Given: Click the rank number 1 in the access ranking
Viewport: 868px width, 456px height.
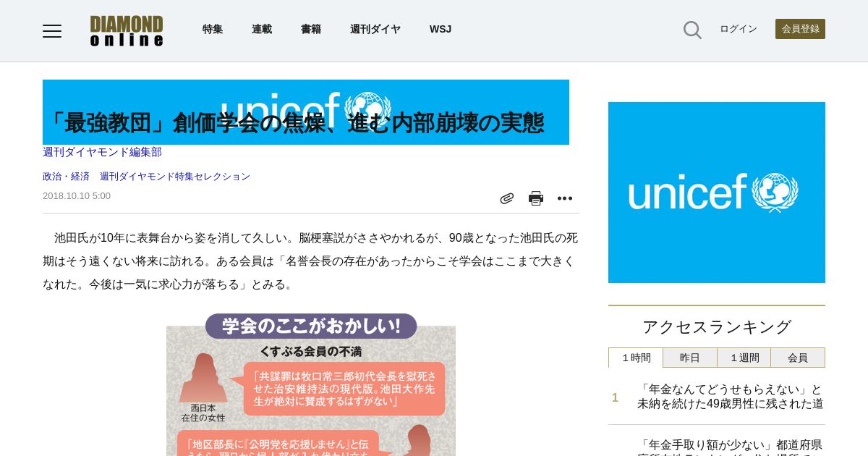Looking at the screenshot, I should (x=616, y=397).
